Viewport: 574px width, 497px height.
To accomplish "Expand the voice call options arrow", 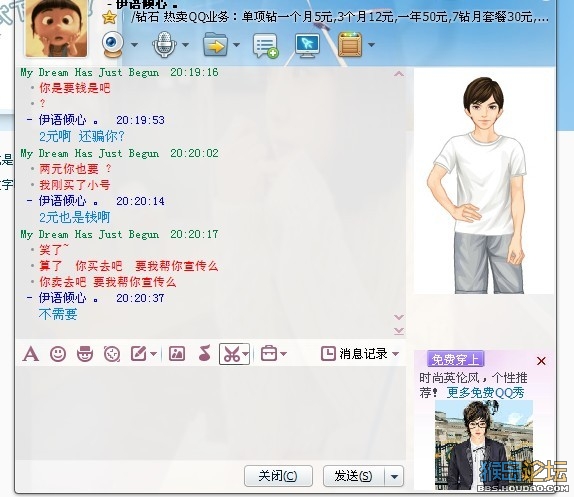I will [186, 45].
